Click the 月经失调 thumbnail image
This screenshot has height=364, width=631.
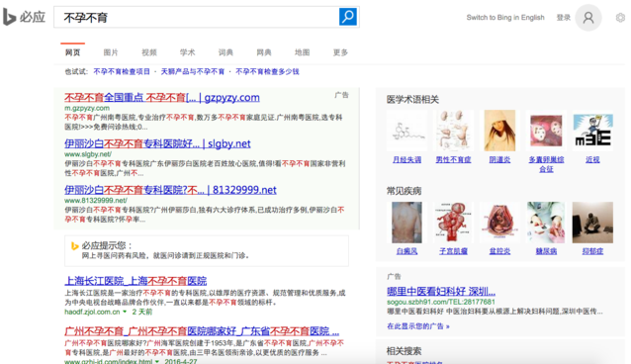(x=406, y=131)
